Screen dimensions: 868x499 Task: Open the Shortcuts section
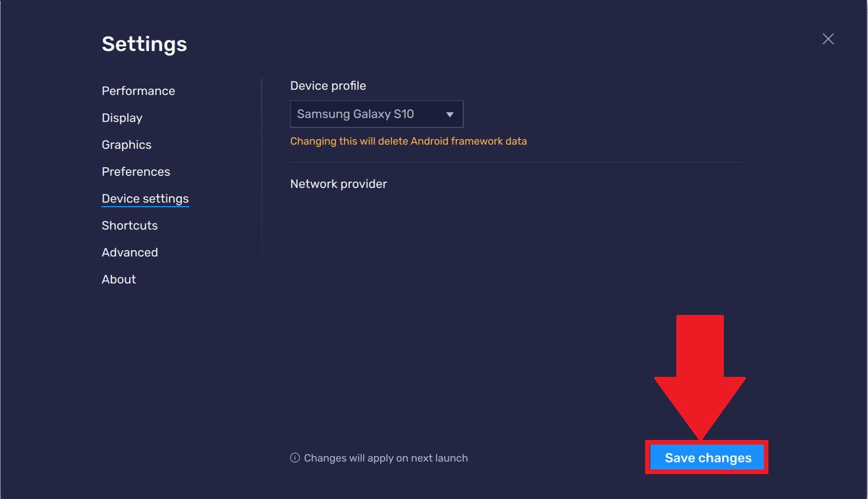(130, 226)
